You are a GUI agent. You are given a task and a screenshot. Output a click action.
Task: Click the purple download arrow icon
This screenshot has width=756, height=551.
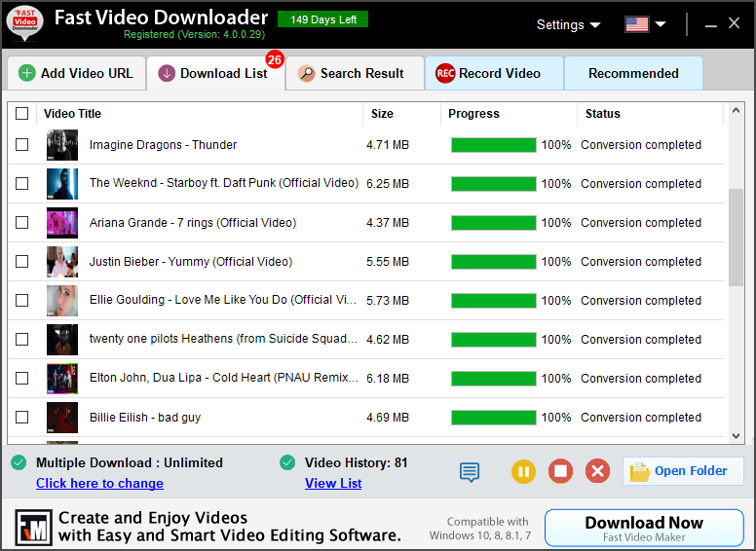[x=167, y=73]
